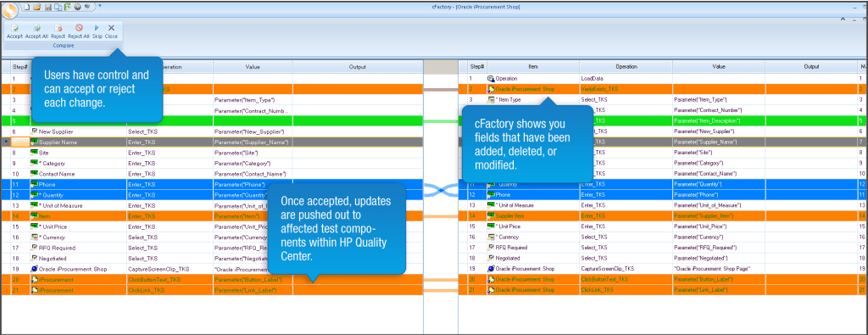Click the Category field icon in left pane
The width and height of the screenshot is (868, 335).
(x=34, y=163)
